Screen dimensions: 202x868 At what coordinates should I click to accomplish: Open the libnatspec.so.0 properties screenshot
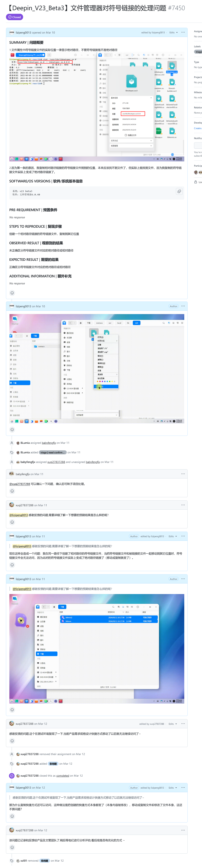click(97, 107)
